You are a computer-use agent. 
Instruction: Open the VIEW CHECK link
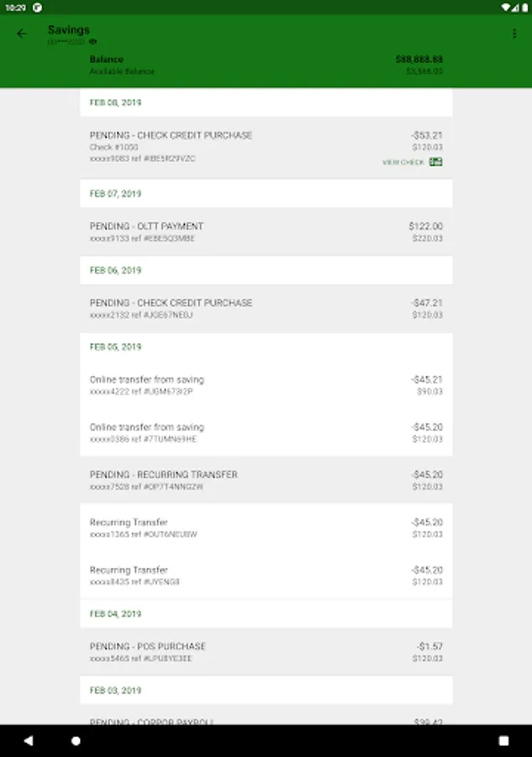coord(403,162)
